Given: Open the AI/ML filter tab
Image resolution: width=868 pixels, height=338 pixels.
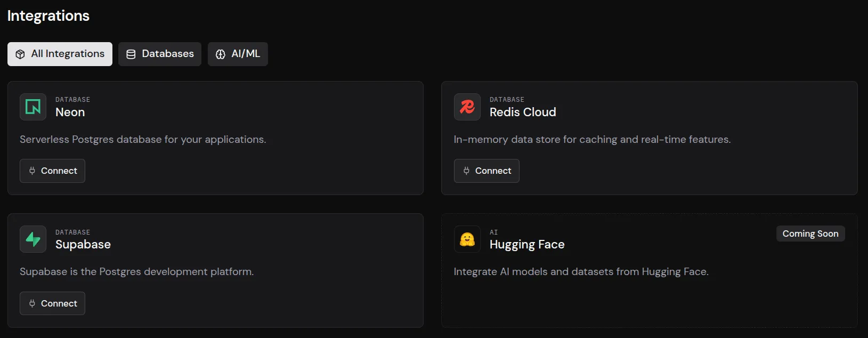Looking at the screenshot, I should pyautogui.click(x=238, y=54).
